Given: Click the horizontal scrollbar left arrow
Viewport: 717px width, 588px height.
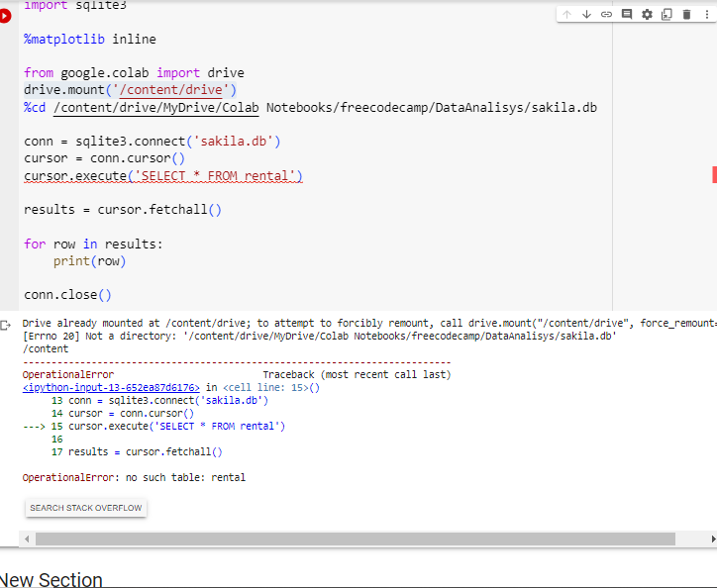Looking at the screenshot, I should point(27,539).
